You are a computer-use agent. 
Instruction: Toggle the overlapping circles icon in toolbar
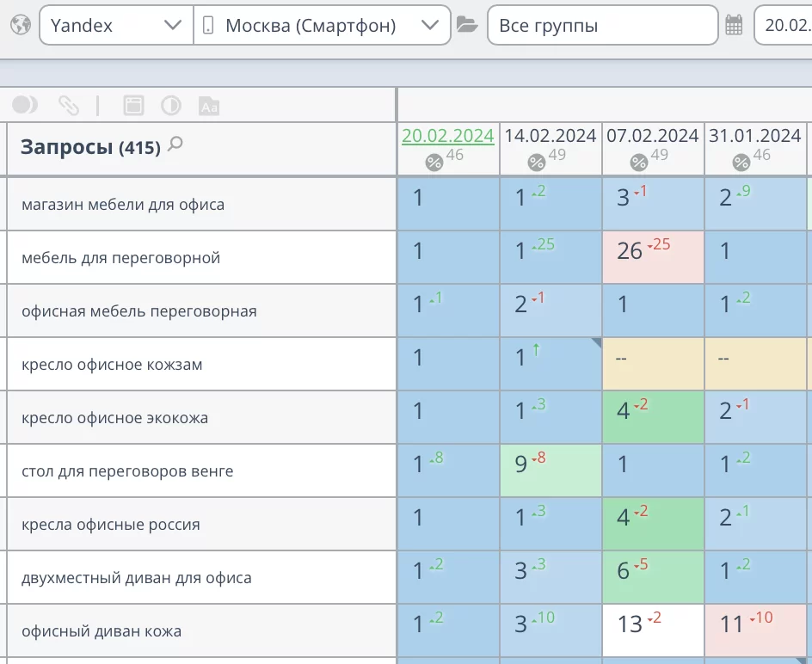25,105
